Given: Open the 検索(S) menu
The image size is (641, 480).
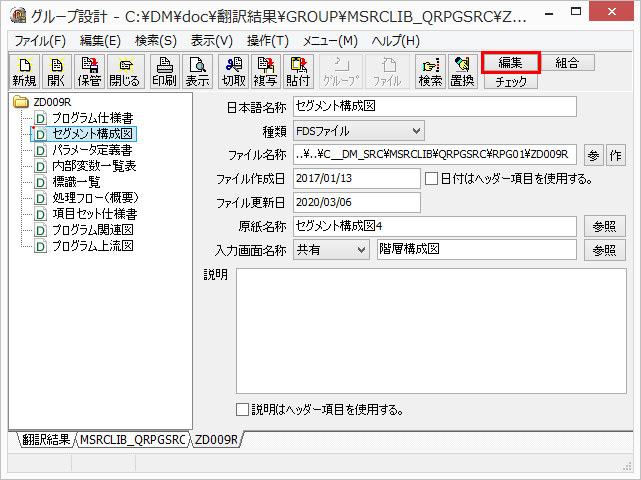Looking at the screenshot, I should (156, 41).
